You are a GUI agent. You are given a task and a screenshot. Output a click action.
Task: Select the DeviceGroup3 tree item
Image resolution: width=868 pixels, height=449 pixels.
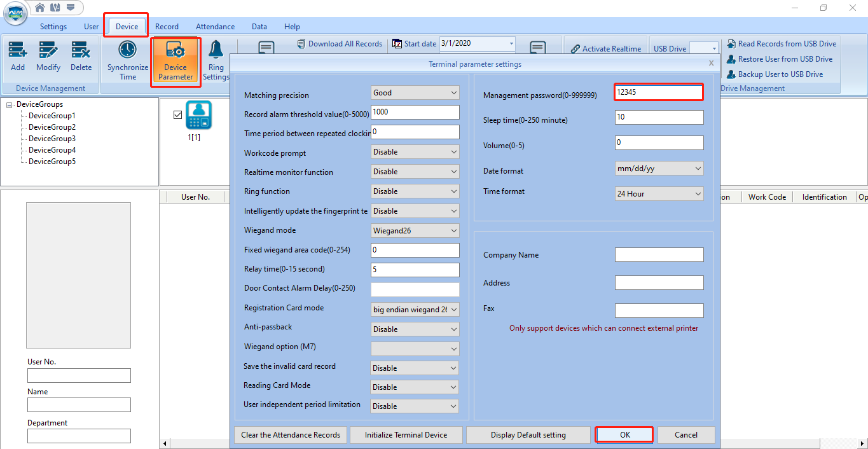tap(52, 138)
